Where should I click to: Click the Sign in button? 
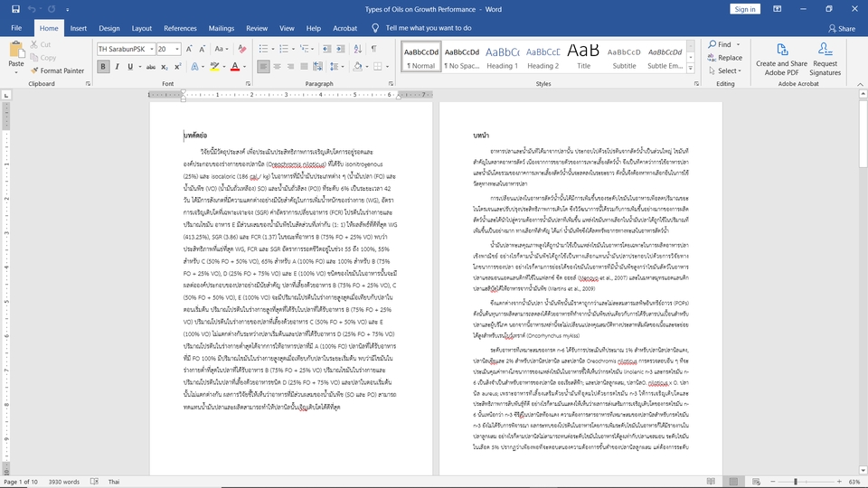tap(744, 9)
